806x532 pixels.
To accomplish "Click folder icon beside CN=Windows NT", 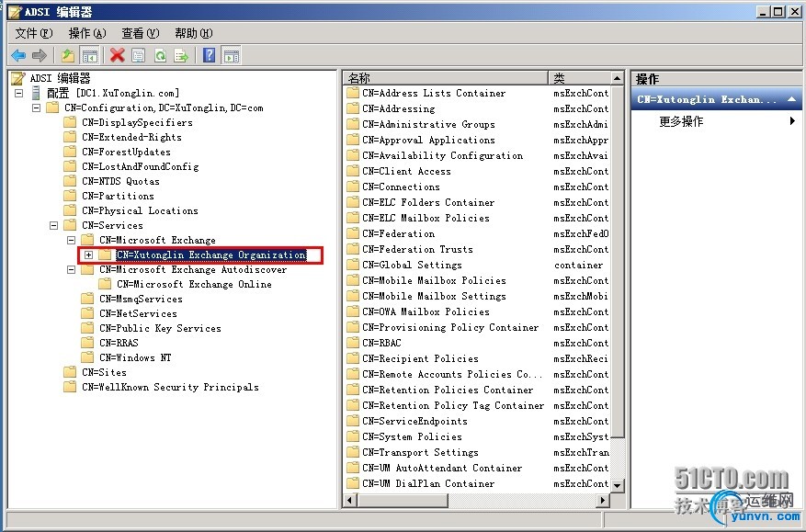I will pyautogui.click(x=87, y=357).
